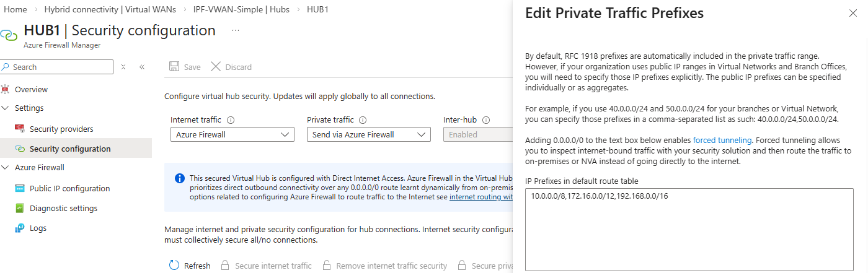Screen dimensions: 868x273
Task: Close the Edit Private Traffic Prefixes panel
Action: coord(852,13)
